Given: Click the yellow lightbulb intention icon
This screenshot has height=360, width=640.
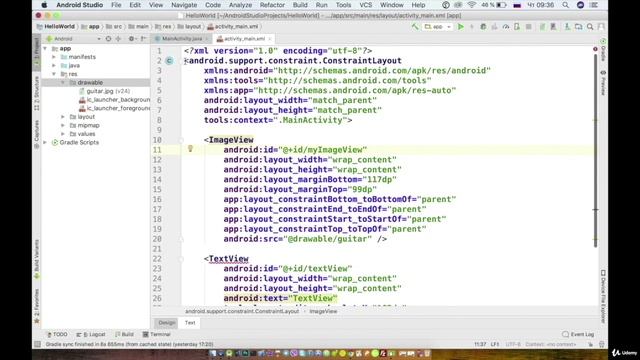Looking at the screenshot, I should coord(190,149).
